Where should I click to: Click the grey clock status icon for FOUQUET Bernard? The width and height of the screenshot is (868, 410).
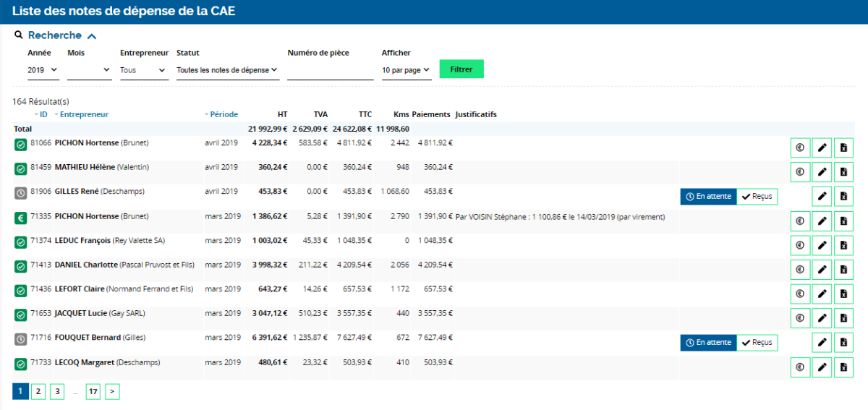tap(21, 339)
